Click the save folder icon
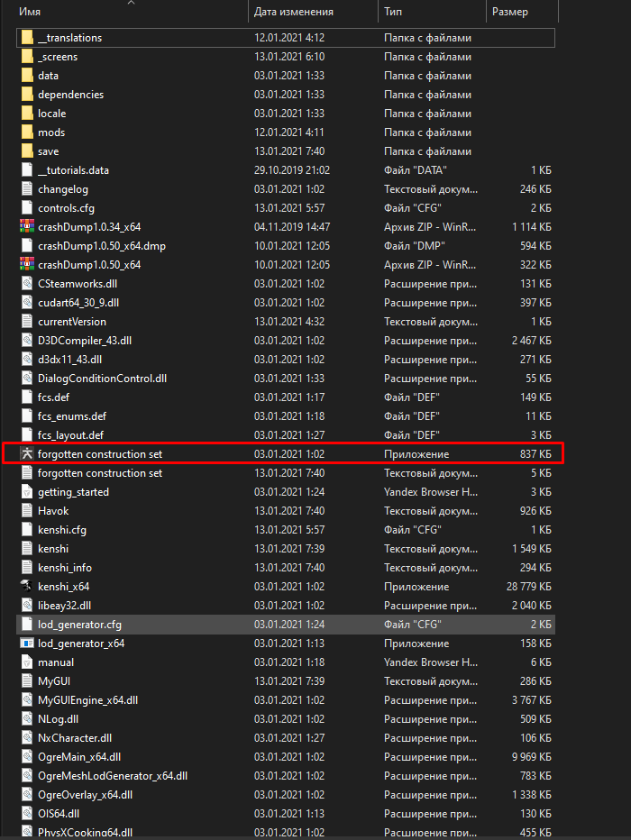The width and height of the screenshot is (631, 840). [x=27, y=151]
